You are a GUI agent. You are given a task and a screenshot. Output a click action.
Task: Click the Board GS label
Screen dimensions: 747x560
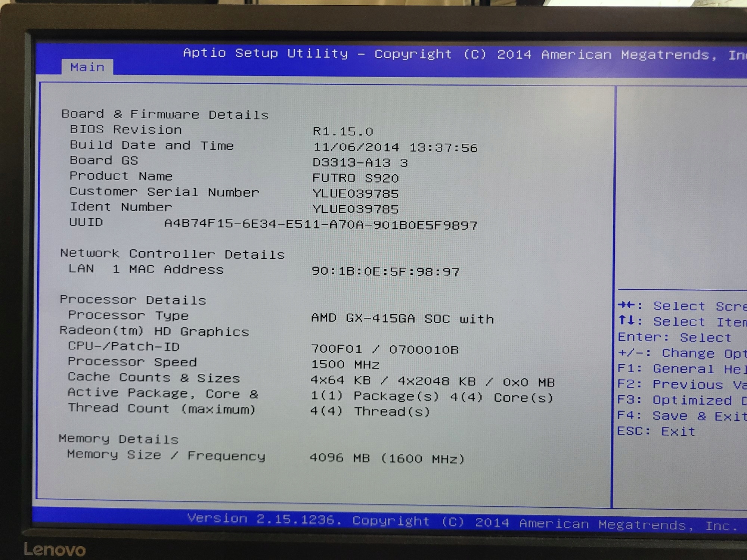click(104, 161)
